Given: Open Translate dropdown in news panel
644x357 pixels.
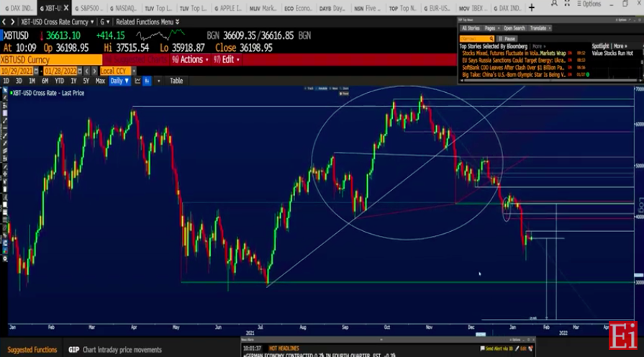Looking at the screenshot, I should pos(540,28).
